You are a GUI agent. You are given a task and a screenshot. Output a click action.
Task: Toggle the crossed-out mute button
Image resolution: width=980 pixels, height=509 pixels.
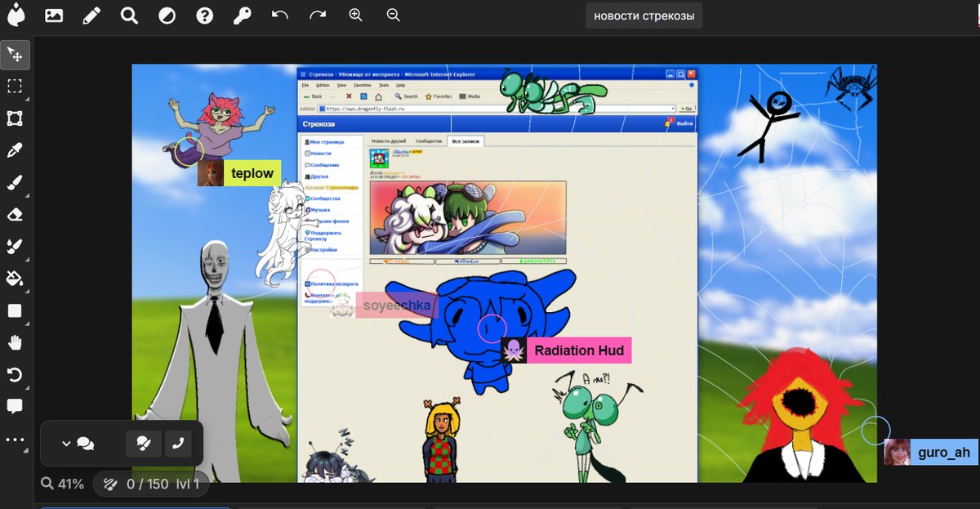143,444
